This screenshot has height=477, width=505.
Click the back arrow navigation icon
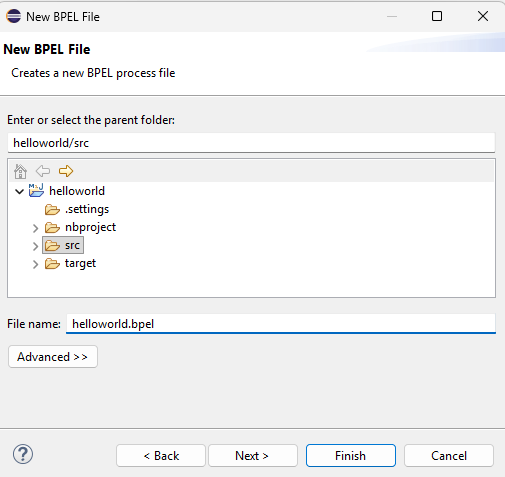click(x=43, y=171)
